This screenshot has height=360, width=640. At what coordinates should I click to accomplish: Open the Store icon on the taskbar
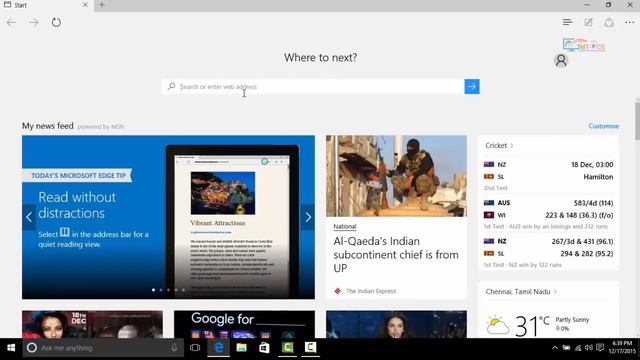coord(264,348)
